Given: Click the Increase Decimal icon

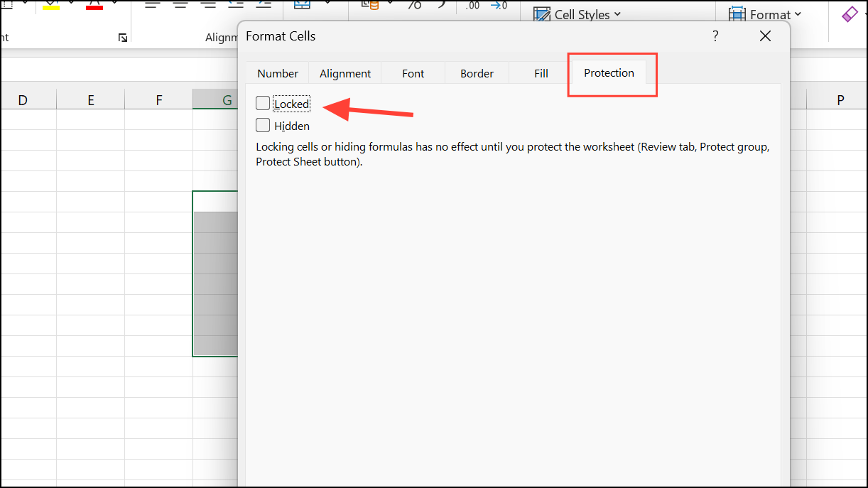Looking at the screenshot, I should 472,6.
